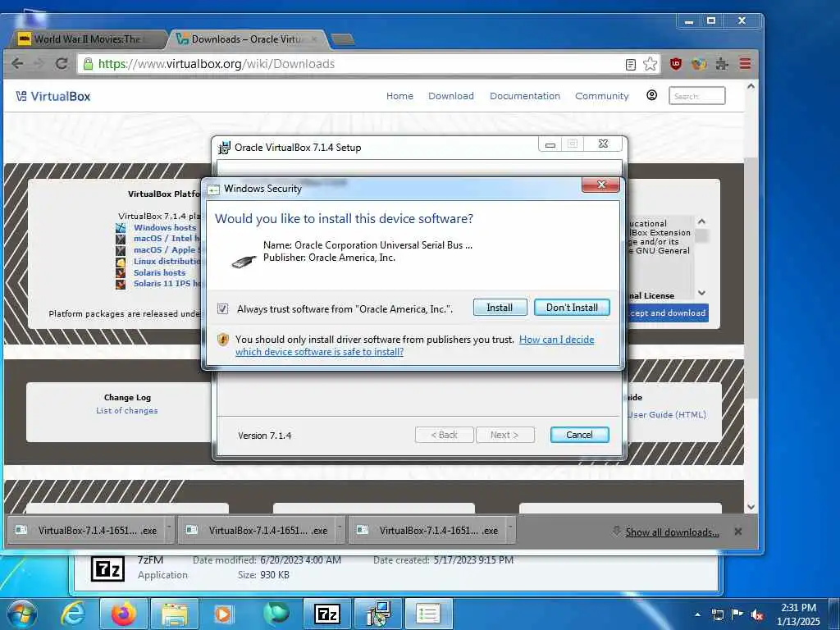840x630 pixels.
Task: Open a new browser tab
Action: pos(343,39)
